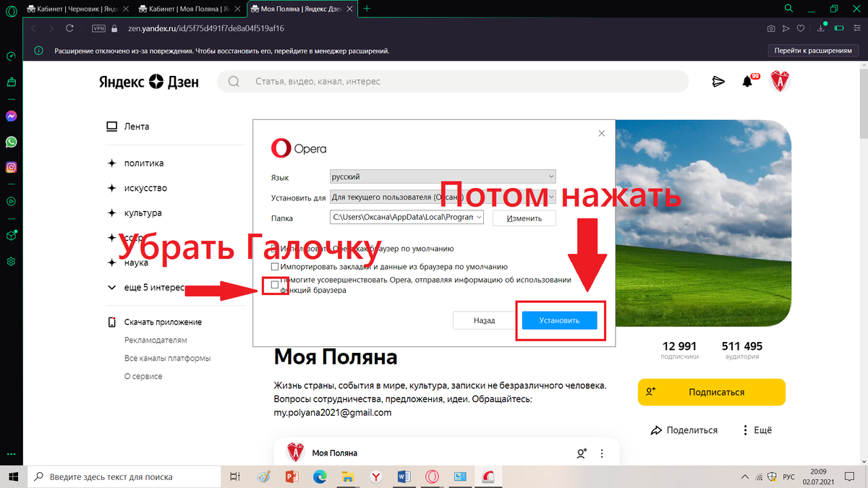Click the Windows taskbar search box
The height and width of the screenshot is (488, 868).
124,476
